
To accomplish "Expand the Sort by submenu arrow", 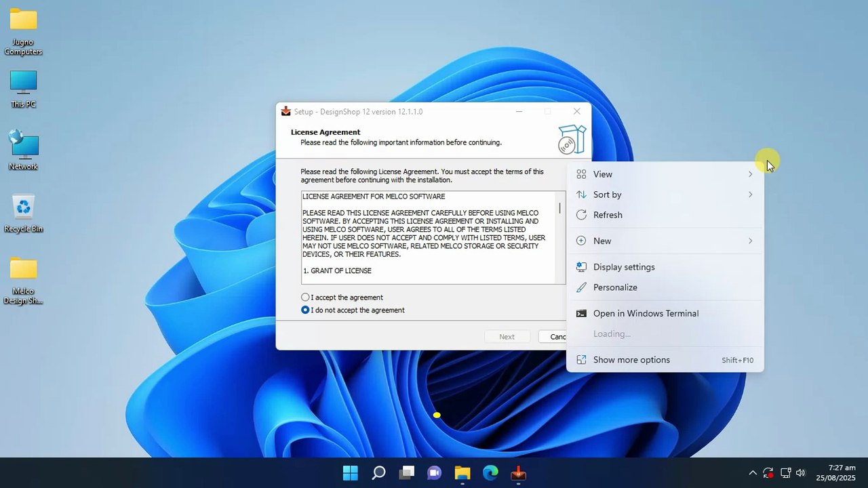I will pos(750,195).
